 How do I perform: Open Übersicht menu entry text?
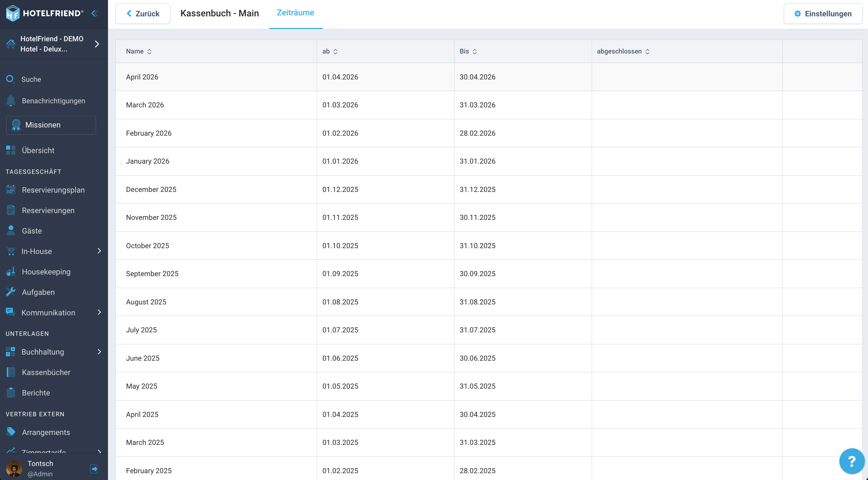[38, 150]
